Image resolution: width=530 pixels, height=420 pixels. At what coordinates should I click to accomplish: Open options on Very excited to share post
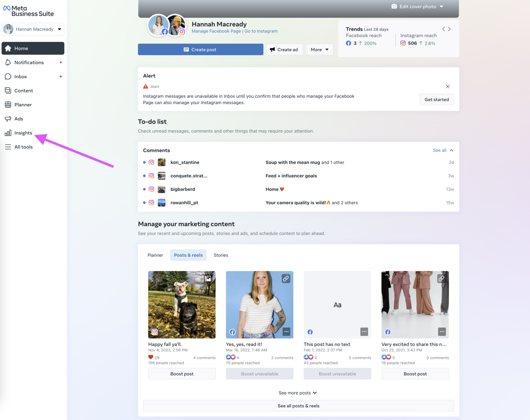point(442,332)
